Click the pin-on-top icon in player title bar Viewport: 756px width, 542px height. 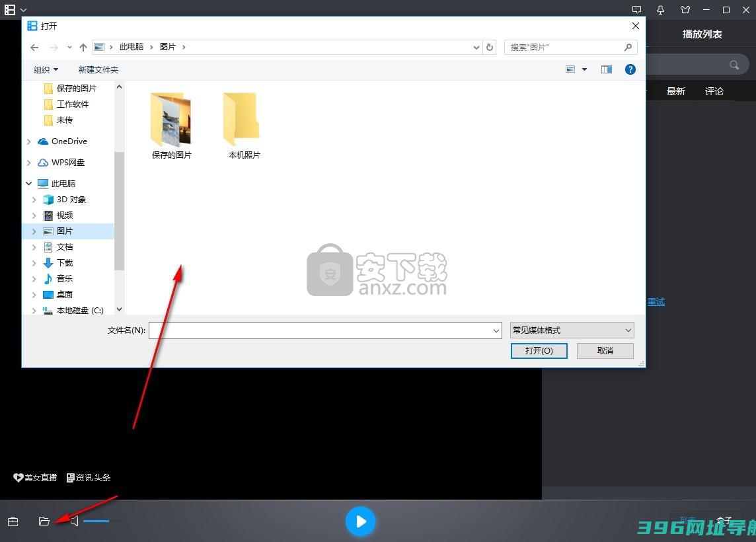pyautogui.click(x=661, y=10)
